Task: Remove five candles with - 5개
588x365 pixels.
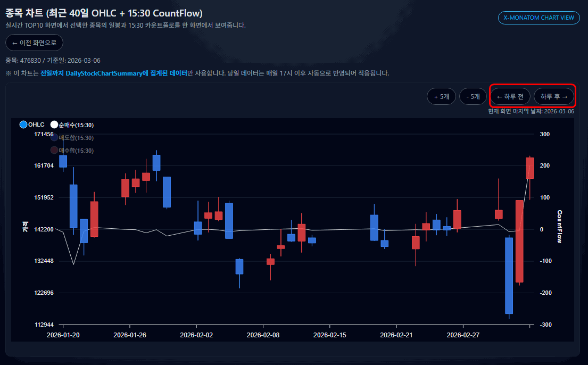Action: (x=473, y=96)
